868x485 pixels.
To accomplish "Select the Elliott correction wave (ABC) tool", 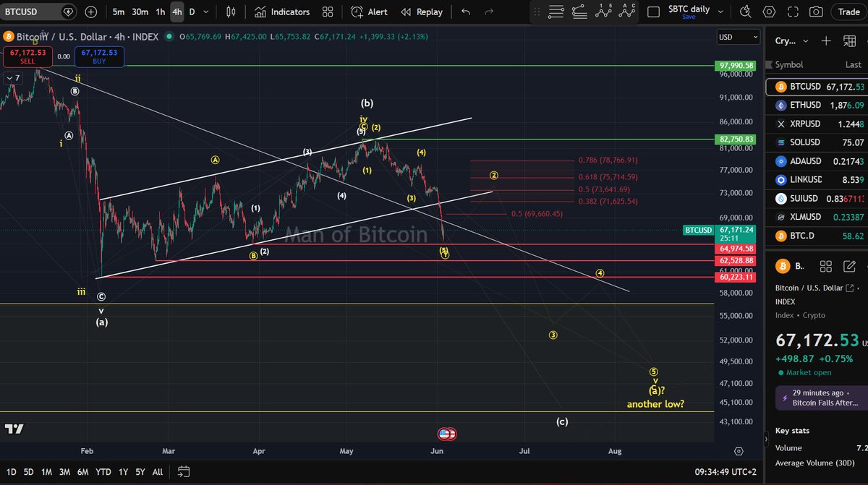I will click(627, 12).
